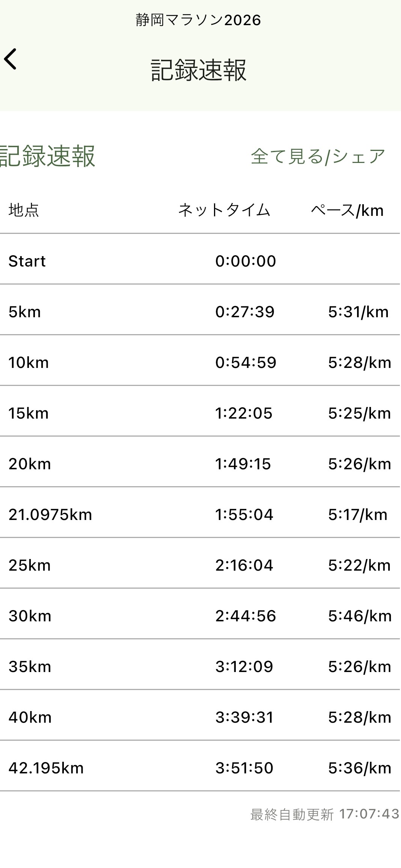Tap the back arrow icon
Viewport: 401px width, 868px height.
coord(11,59)
